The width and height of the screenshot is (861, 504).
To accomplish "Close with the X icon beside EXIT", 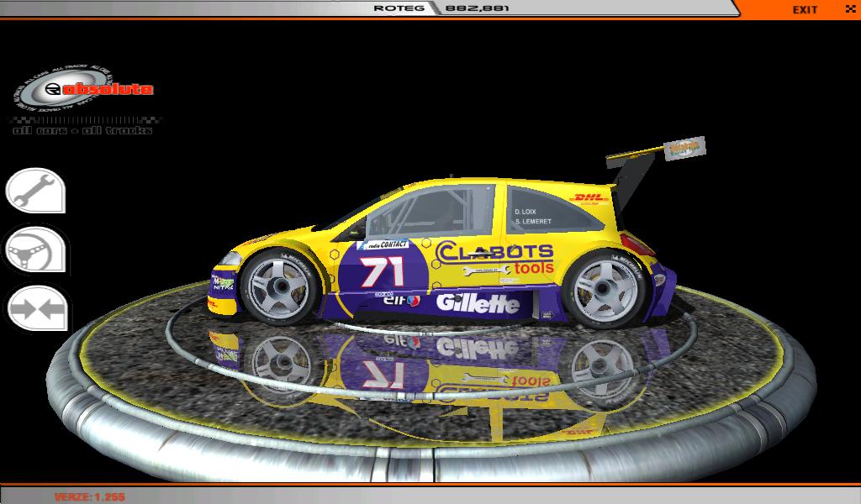I will coord(850,8).
